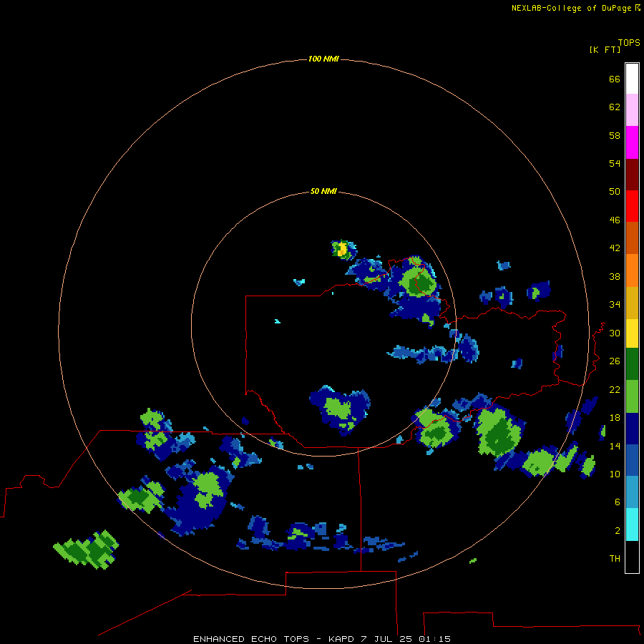
Task: Click the dark green legend swatch
Action: (632, 364)
